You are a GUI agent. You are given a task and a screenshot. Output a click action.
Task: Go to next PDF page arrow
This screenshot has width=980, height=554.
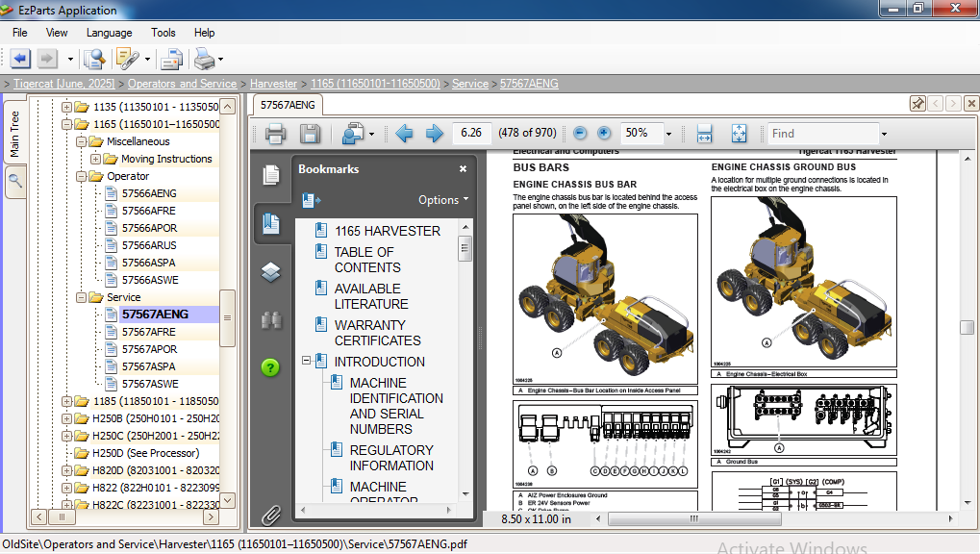click(435, 133)
